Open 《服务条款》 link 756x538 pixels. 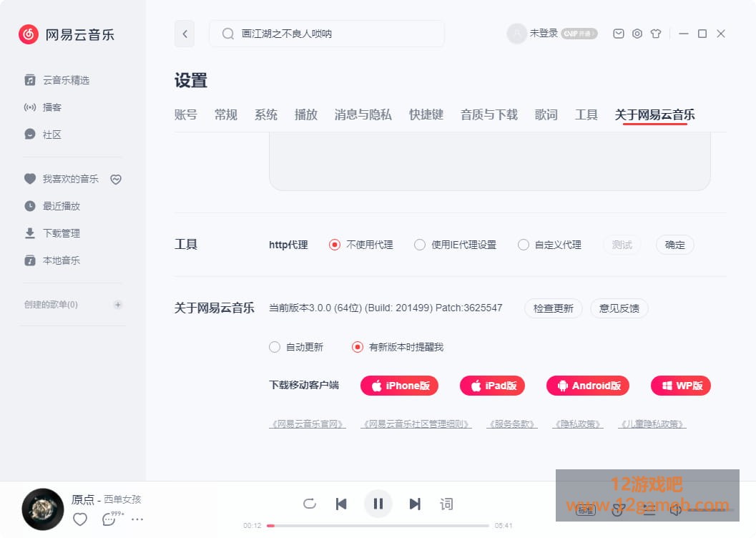click(x=512, y=424)
